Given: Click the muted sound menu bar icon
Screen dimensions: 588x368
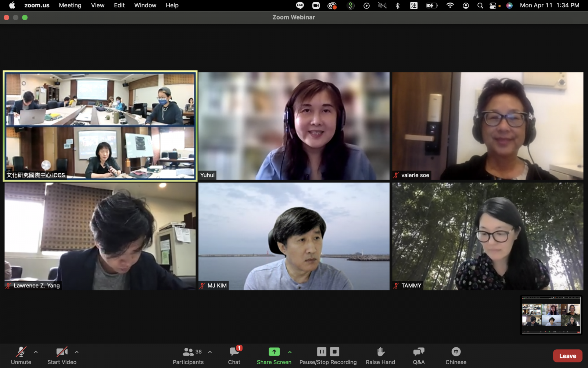Looking at the screenshot, I should click(x=382, y=5).
